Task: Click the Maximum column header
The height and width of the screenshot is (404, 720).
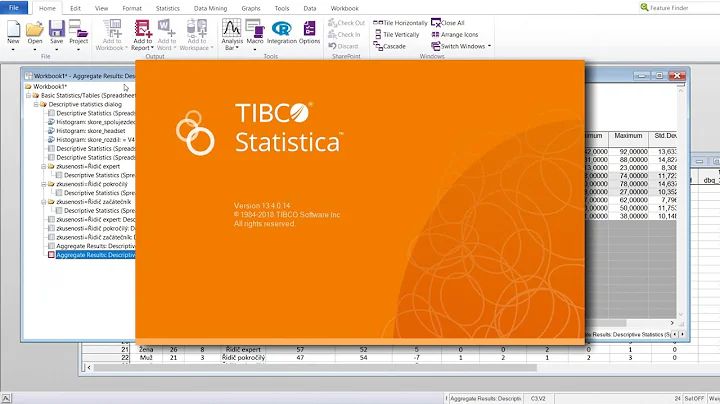Action: coord(628,136)
